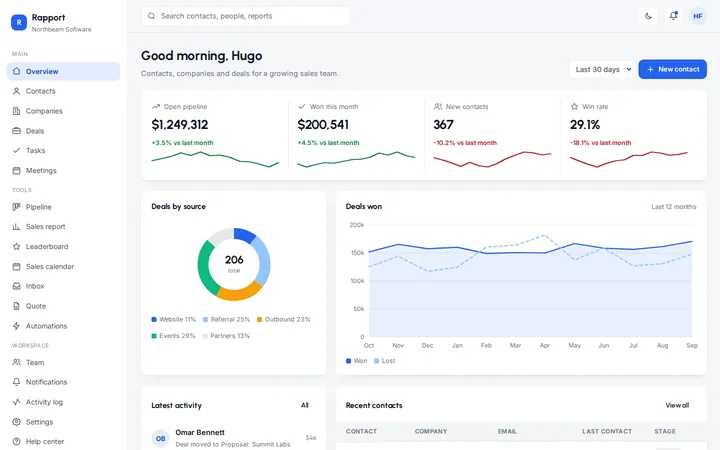
Task: Click the Quote document icon
Action: click(17, 306)
